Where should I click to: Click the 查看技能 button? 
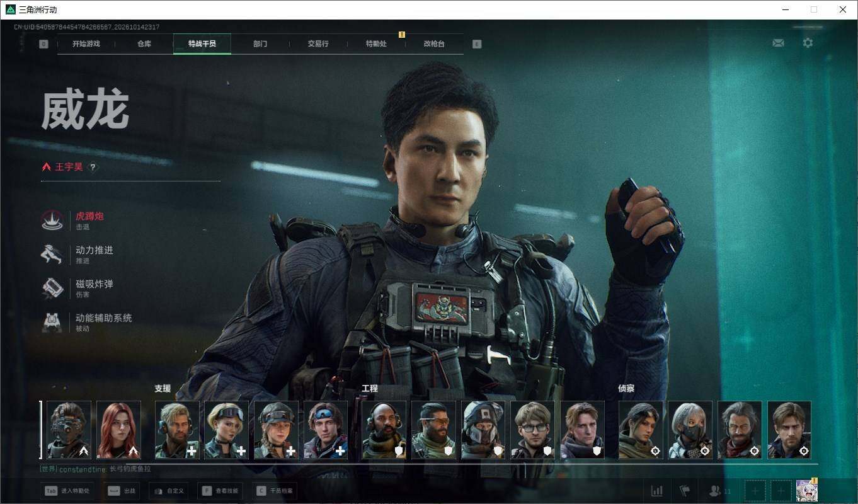point(220,491)
